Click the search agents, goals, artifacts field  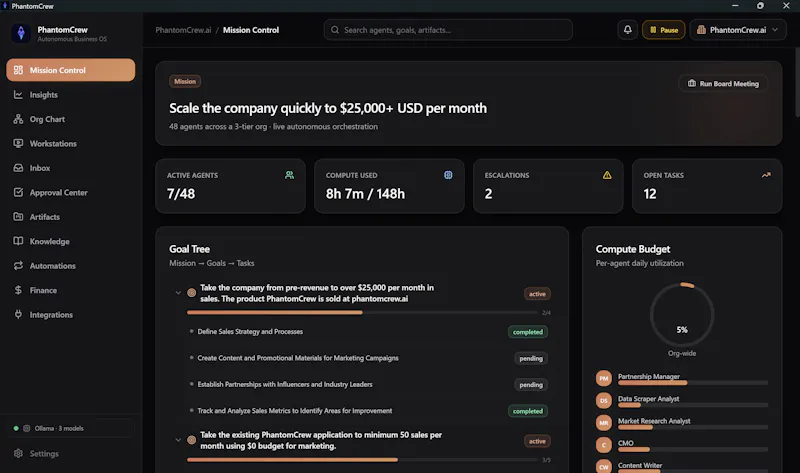pyautogui.click(x=448, y=30)
